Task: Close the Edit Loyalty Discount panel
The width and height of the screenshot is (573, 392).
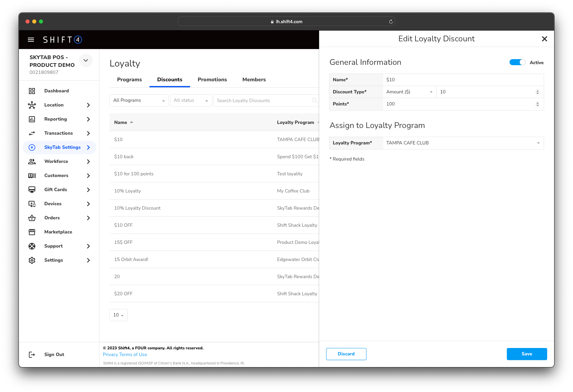Action: (x=544, y=39)
